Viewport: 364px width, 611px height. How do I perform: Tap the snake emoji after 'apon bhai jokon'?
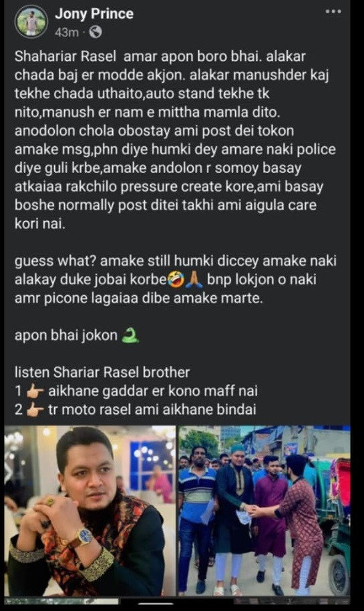pos(130,335)
